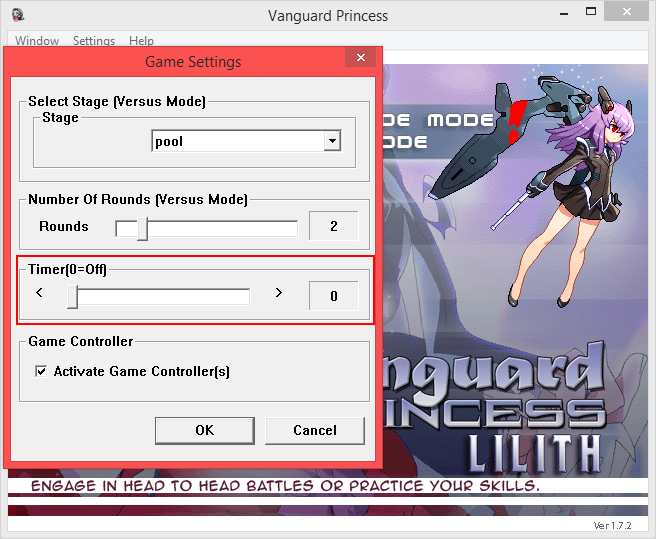Click the Timer value box showing 0
The width and height of the screenshot is (656, 539).
333,296
